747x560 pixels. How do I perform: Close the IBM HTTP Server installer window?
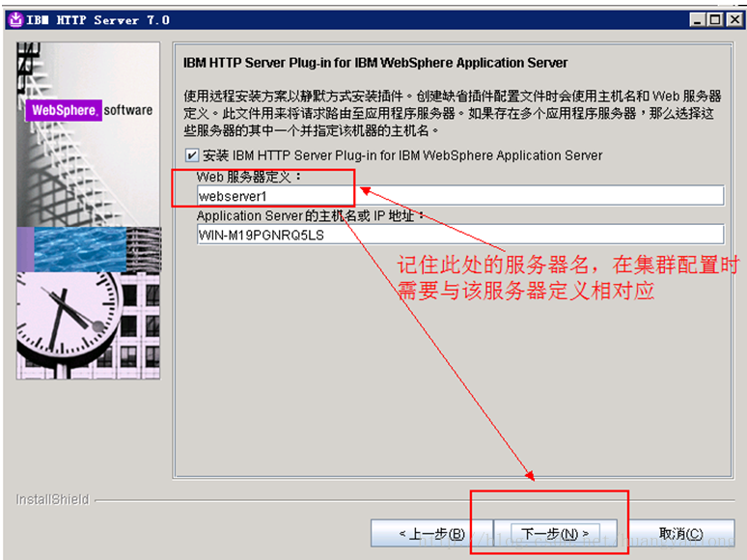(x=734, y=20)
